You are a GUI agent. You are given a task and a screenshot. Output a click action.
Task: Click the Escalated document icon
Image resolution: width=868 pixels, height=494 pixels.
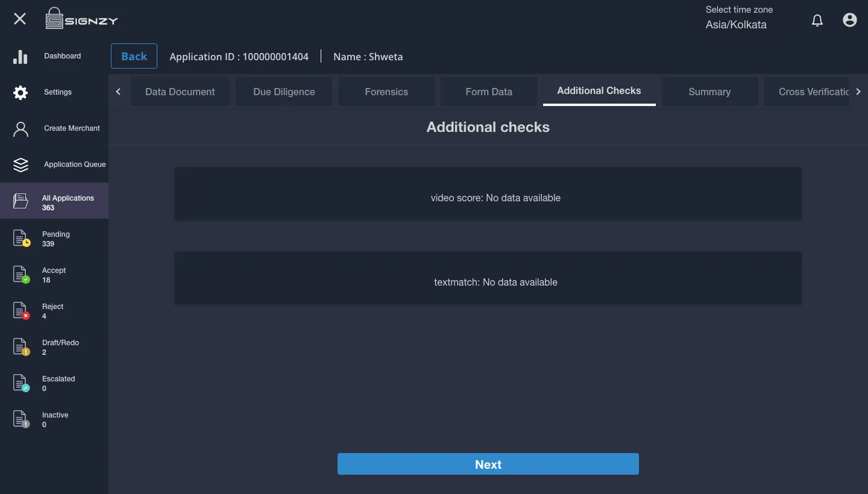pyautogui.click(x=21, y=383)
